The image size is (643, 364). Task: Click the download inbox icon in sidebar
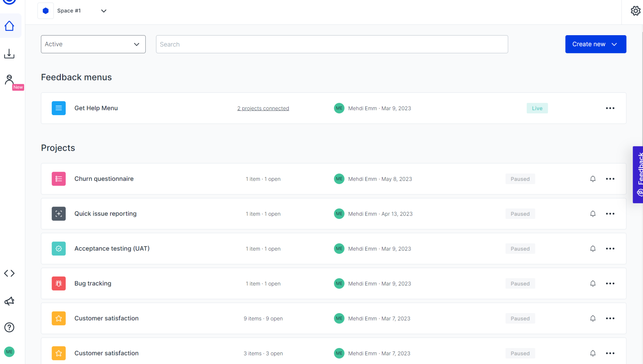(9, 54)
